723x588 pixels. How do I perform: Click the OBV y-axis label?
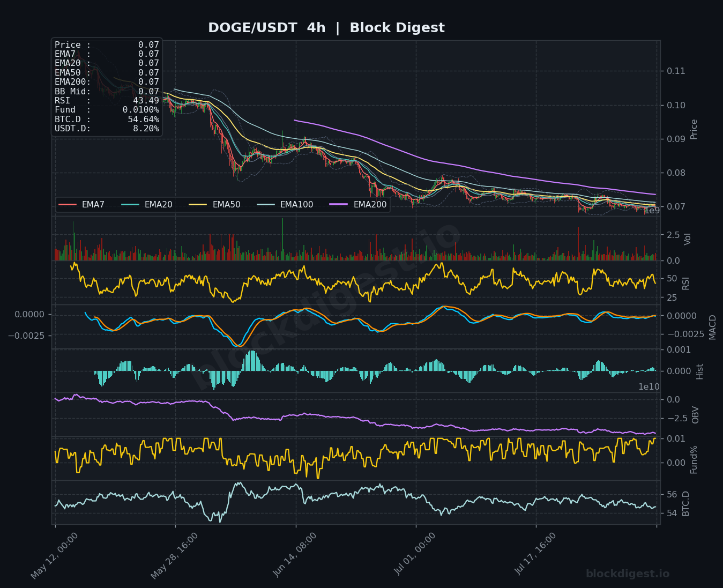[x=696, y=415]
